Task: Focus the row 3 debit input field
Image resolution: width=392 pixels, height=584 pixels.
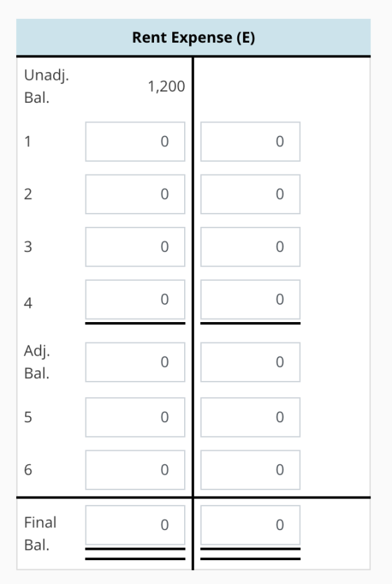Action: click(x=135, y=247)
